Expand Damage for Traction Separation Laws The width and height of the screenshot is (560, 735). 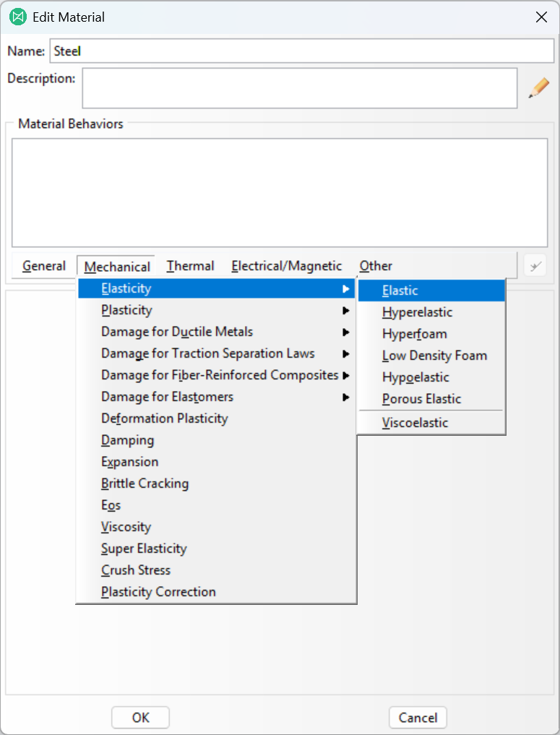[217, 353]
